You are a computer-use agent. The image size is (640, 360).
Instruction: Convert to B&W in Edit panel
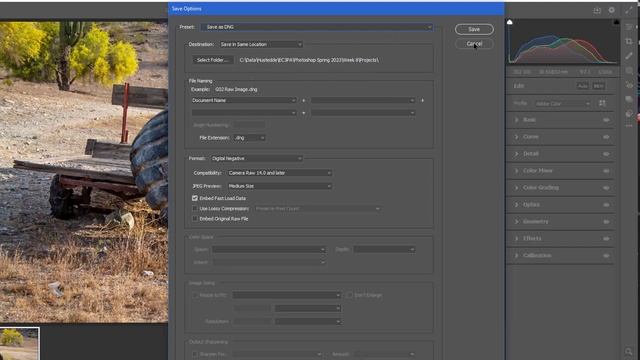click(598, 86)
